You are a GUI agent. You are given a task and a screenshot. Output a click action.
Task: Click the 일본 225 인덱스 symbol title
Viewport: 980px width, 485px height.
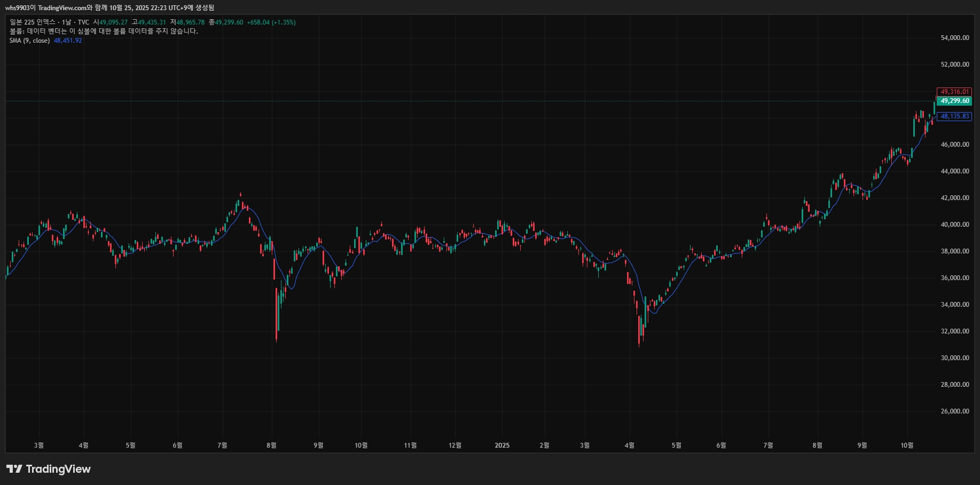point(33,22)
